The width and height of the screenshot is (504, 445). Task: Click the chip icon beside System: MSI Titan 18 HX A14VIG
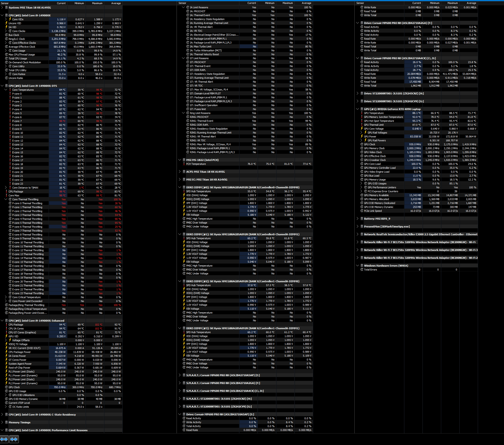coord(6,8)
